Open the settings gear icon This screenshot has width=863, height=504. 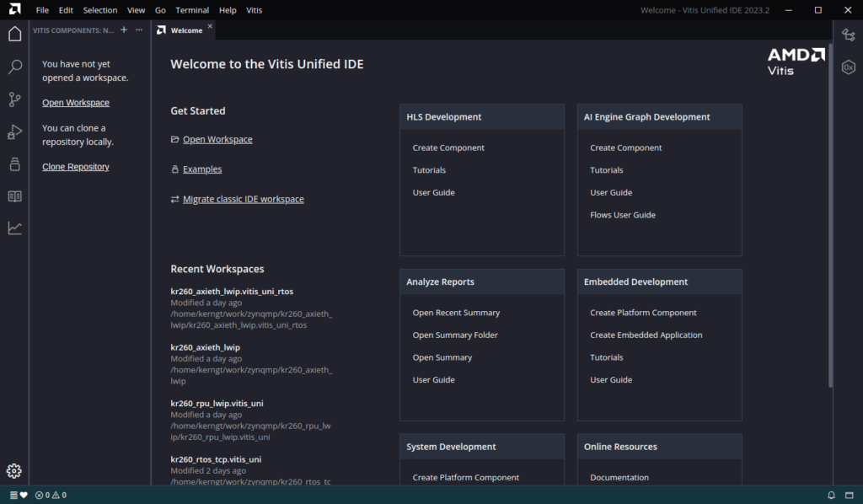14,471
